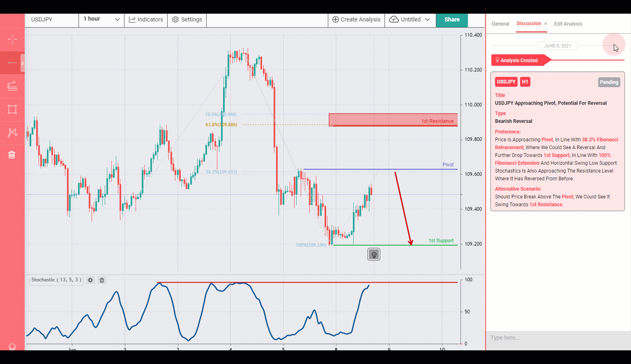Click the 1st Resistance zone label
The height and width of the screenshot is (364, 631).
437,121
